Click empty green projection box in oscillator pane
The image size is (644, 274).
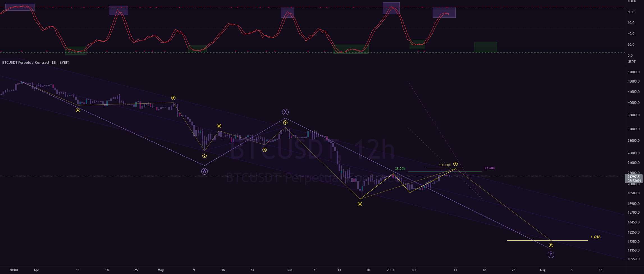[x=485, y=47]
